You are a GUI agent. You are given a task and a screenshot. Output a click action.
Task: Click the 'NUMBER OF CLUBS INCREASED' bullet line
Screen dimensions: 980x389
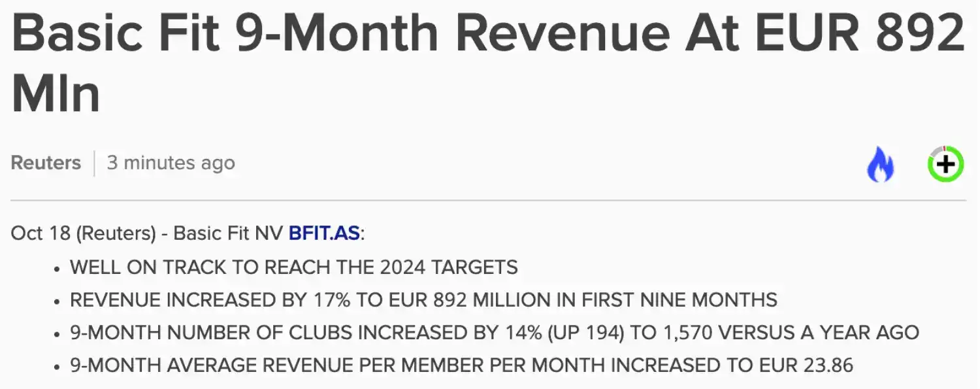click(x=495, y=332)
